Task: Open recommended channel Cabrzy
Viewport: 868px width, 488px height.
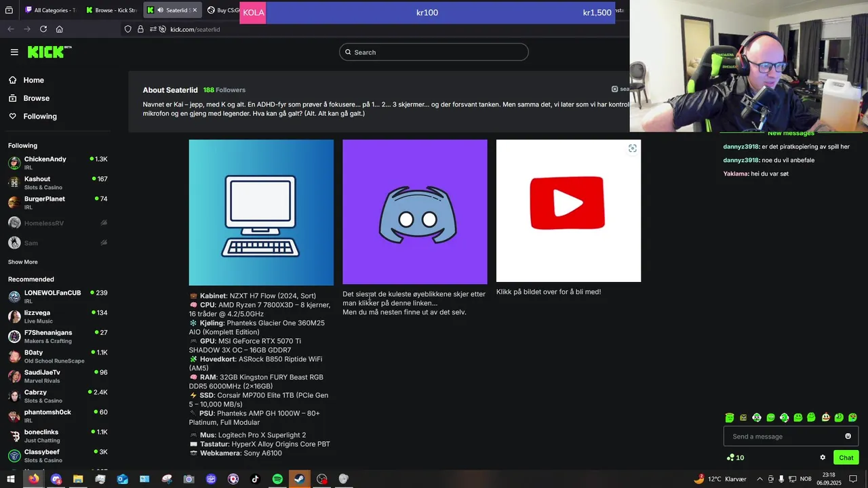Action: (x=58, y=396)
